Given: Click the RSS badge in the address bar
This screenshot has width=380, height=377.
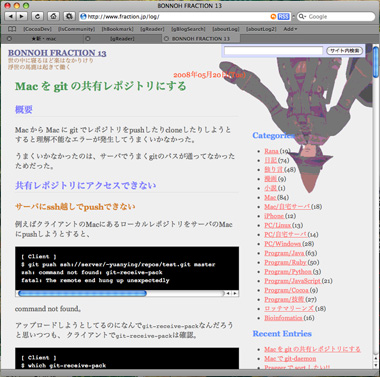Looking at the screenshot, I should pos(283,16).
